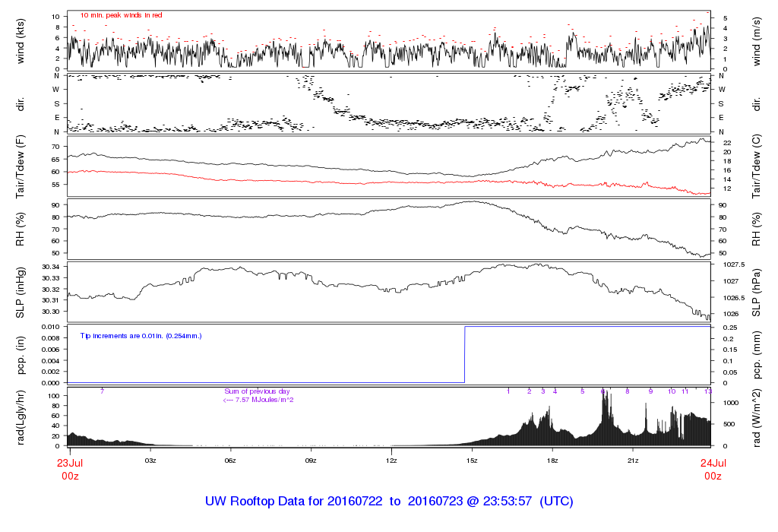The width and height of the screenshot is (778, 532).
Task: Click the purple number "9" in the radiation panel
Action: [x=651, y=391]
